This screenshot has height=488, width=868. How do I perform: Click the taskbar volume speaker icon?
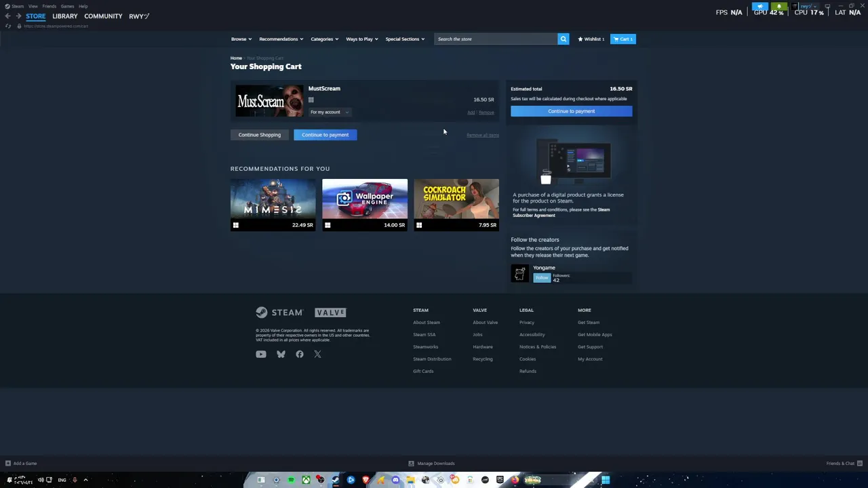[x=41, y=480]
